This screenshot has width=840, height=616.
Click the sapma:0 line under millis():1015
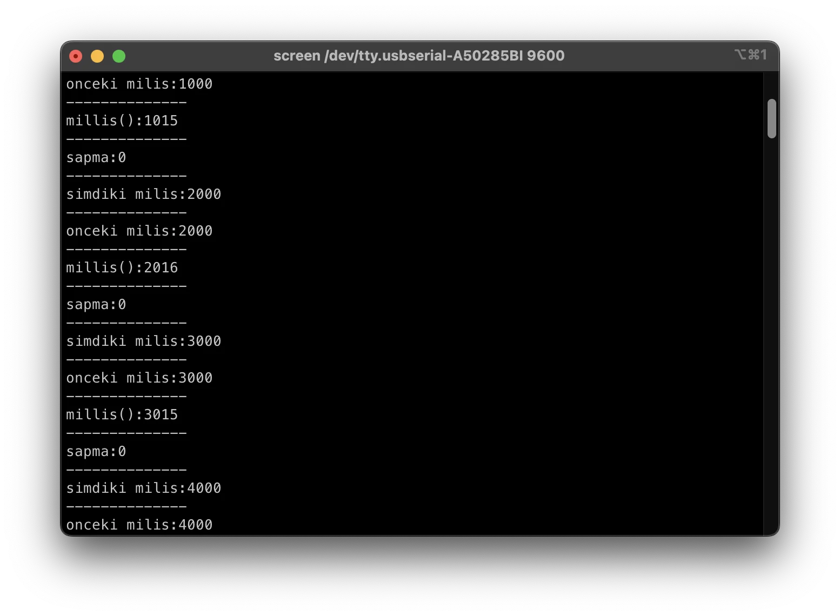96,157
